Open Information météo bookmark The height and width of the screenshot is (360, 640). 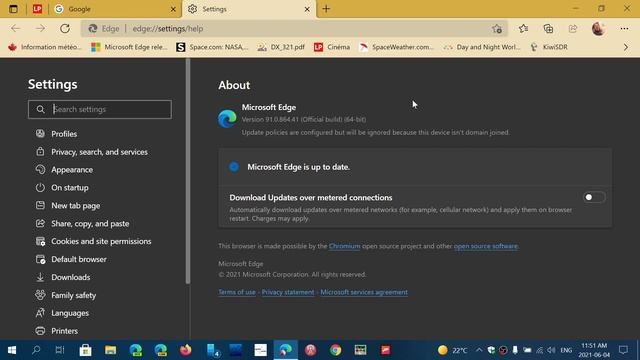45,47
